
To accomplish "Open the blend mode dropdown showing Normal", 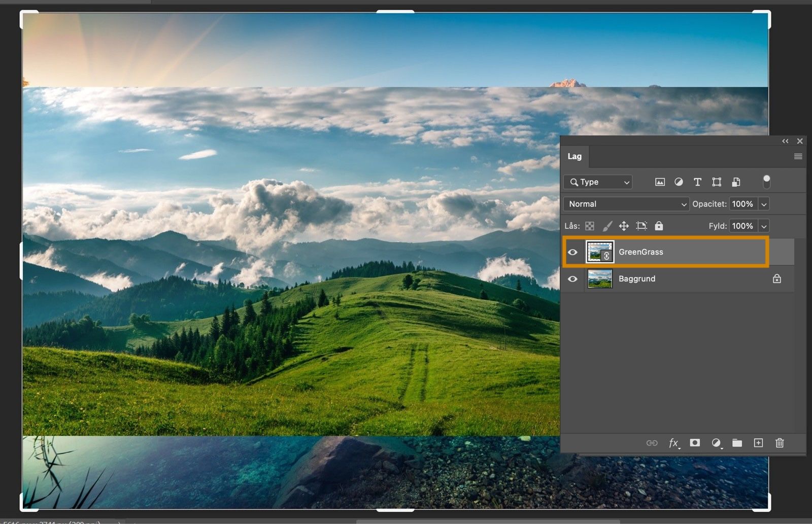I will pos(626,203).
